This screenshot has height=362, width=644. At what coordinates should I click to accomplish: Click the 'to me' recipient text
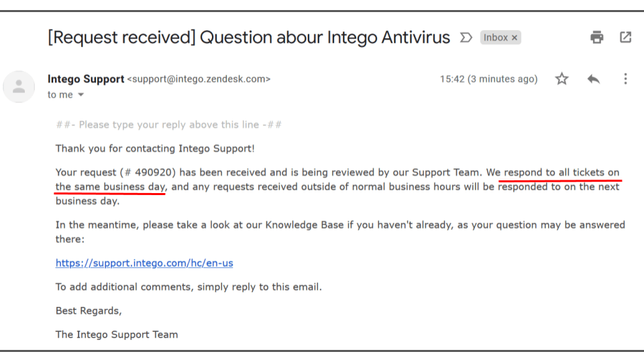[x=60, y=95]
